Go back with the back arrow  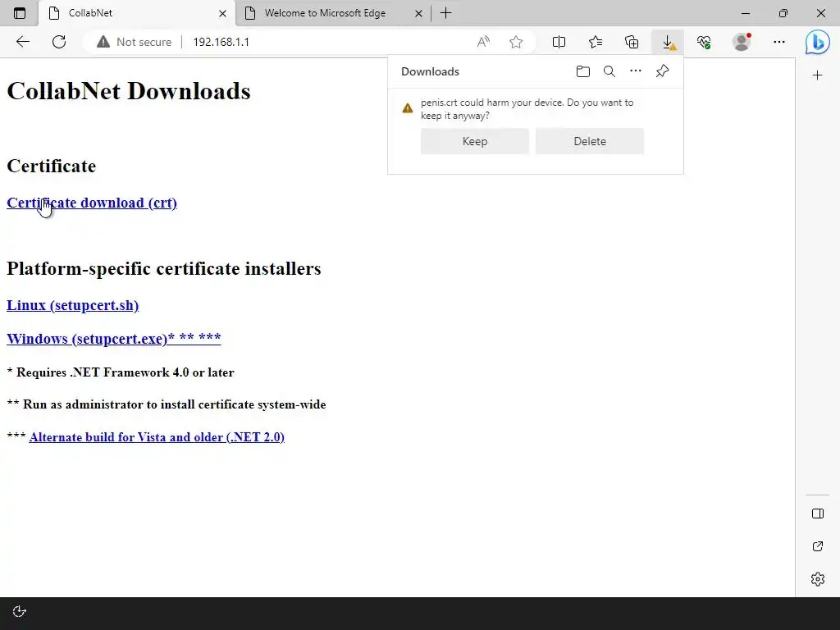click(x=22, y=42)
